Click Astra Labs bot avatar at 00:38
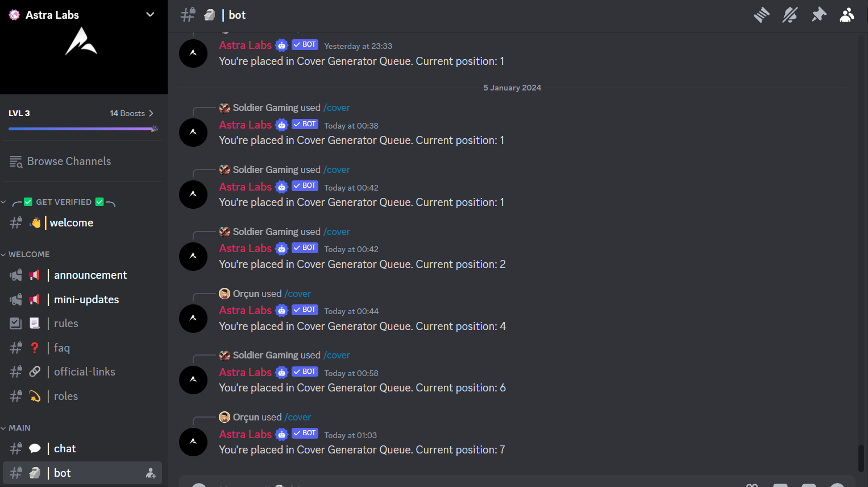Image resolution: width=868 pixels, height=487 pixels. point(193,133)
